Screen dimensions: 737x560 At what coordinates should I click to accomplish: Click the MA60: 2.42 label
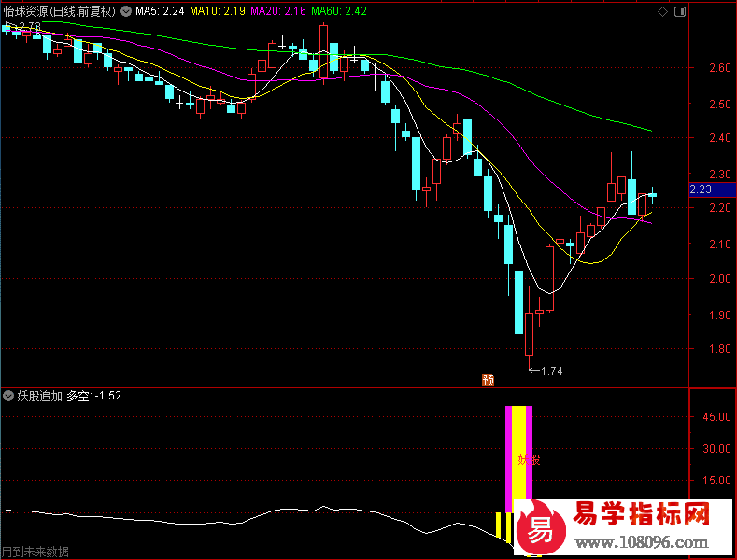coord(339,11)
